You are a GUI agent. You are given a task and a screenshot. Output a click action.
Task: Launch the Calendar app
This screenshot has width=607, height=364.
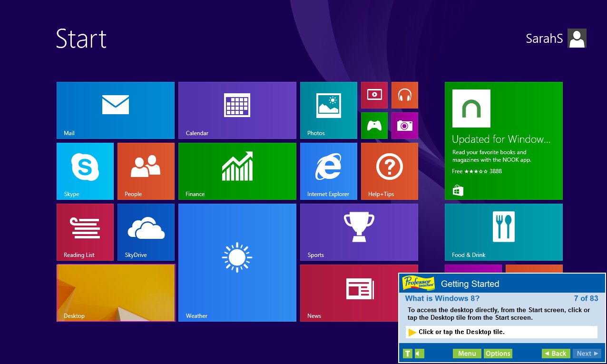237,110
